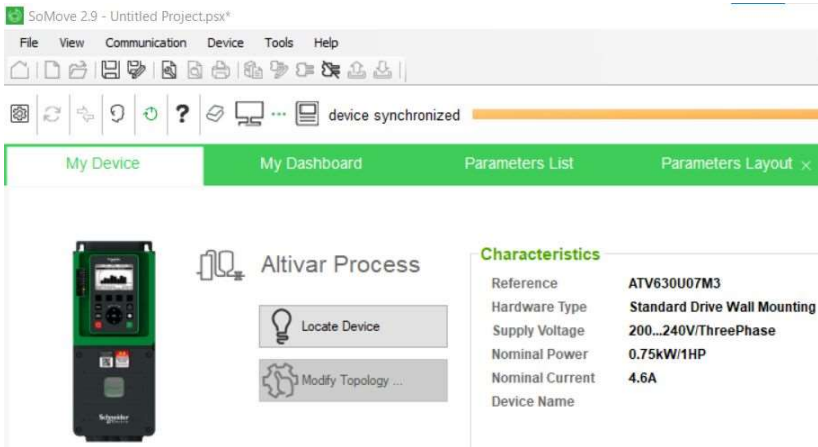818x447 pixels.
Task: Select the nominal current value 4.6A
Action: click(642, 378)
